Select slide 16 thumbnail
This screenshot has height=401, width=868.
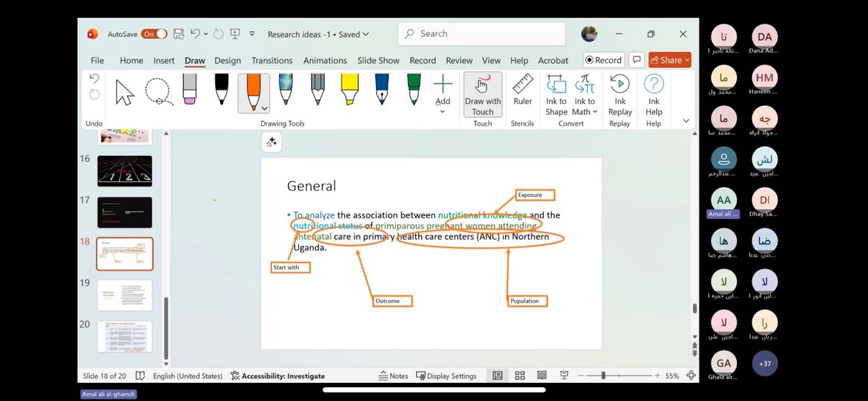coord(124,171)
